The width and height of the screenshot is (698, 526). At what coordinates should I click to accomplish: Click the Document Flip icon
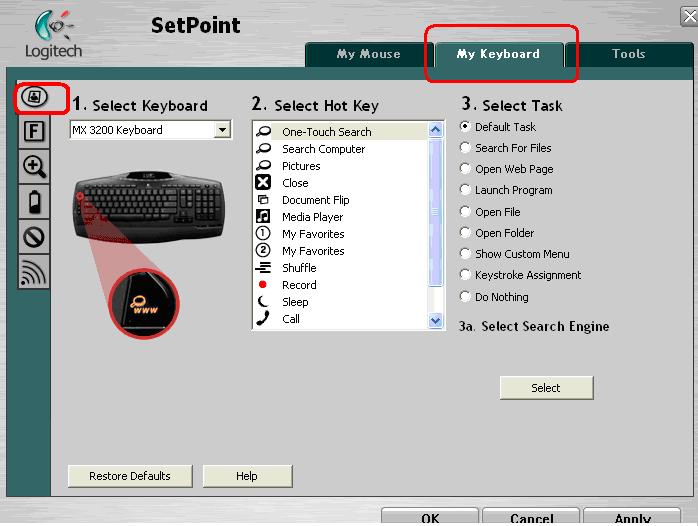click(x=263, y=199)
